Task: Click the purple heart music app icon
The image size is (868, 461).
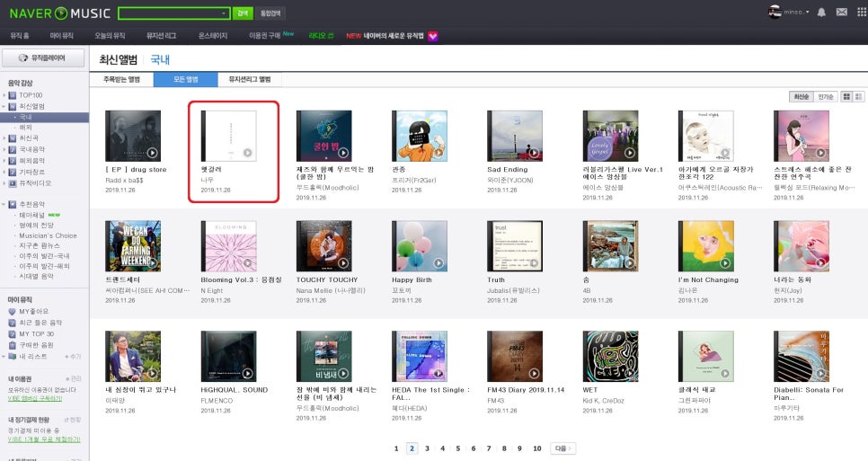Action: (x=433, y=36)
